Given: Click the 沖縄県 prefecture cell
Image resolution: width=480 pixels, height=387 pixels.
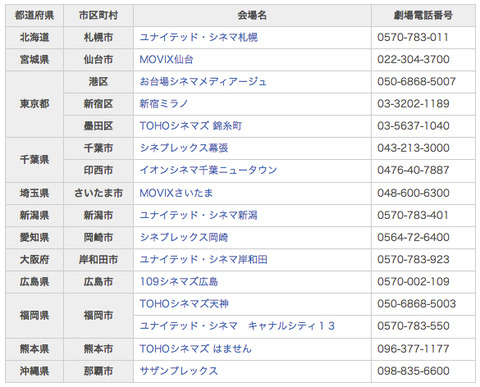Looking at the screenshot, I should (34, 371).
